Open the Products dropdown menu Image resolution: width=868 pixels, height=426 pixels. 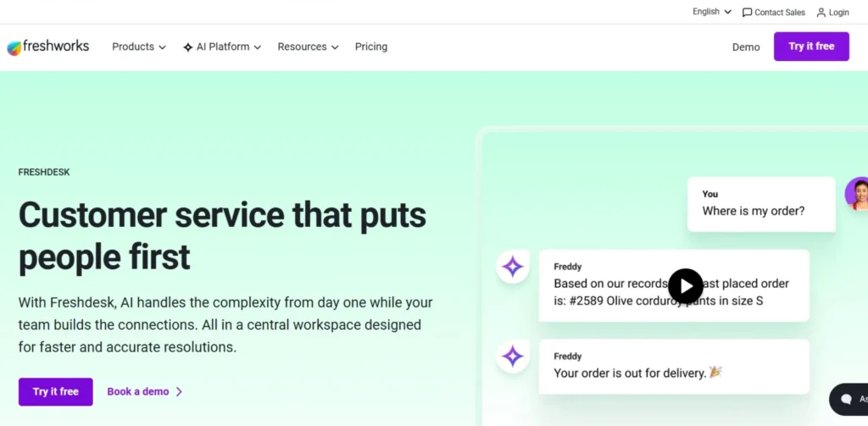point(139,47)
